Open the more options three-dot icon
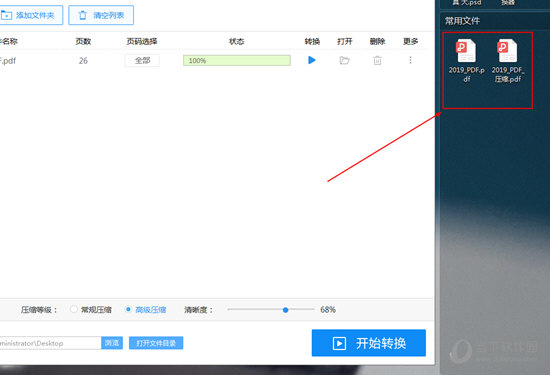The image size is (550, 375). (410, 60)
